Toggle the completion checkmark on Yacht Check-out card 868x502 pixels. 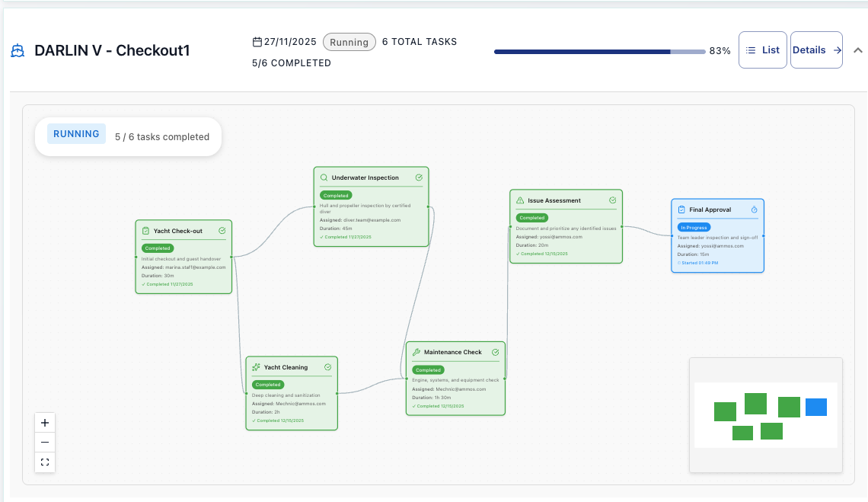pyautogui.click(x=222, y=230)
